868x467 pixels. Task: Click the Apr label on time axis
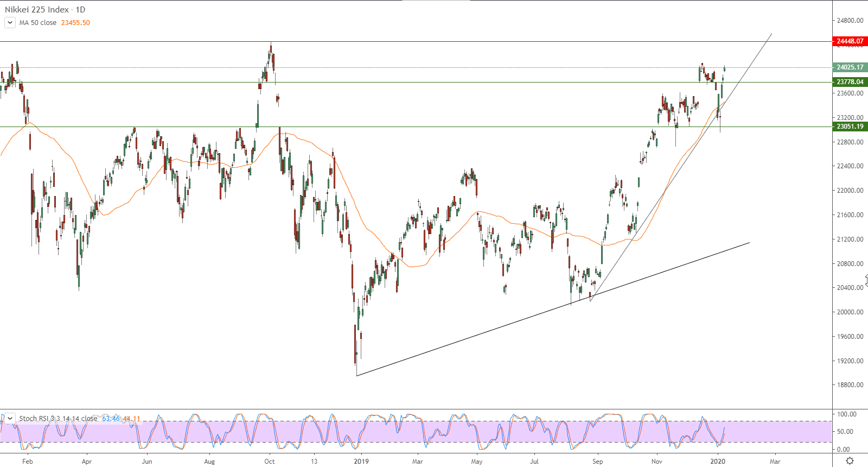click(x=87, y=462)
